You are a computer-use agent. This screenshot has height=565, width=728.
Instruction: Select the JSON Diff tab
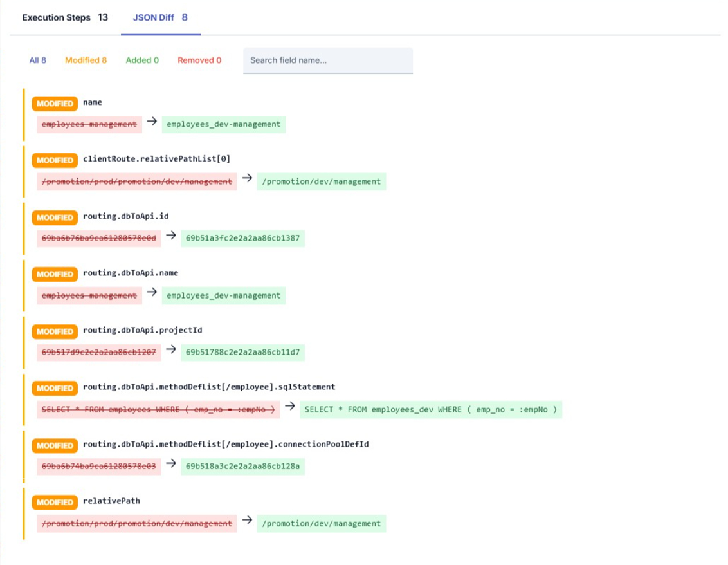coord(160,17)
